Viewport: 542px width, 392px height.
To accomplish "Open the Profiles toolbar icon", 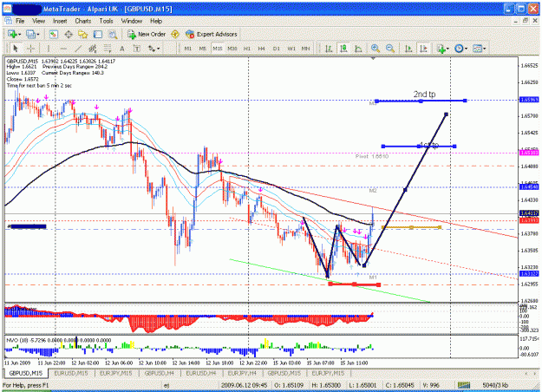I will 30,34.
